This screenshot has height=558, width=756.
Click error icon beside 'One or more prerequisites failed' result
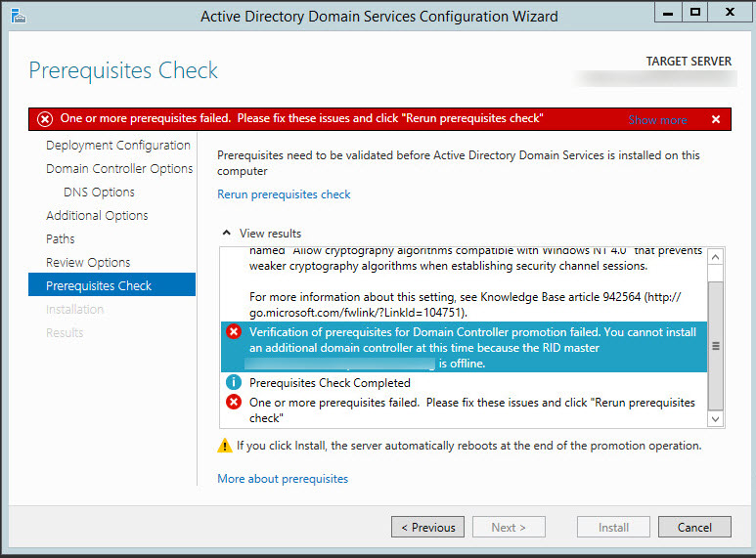(234, 402)
